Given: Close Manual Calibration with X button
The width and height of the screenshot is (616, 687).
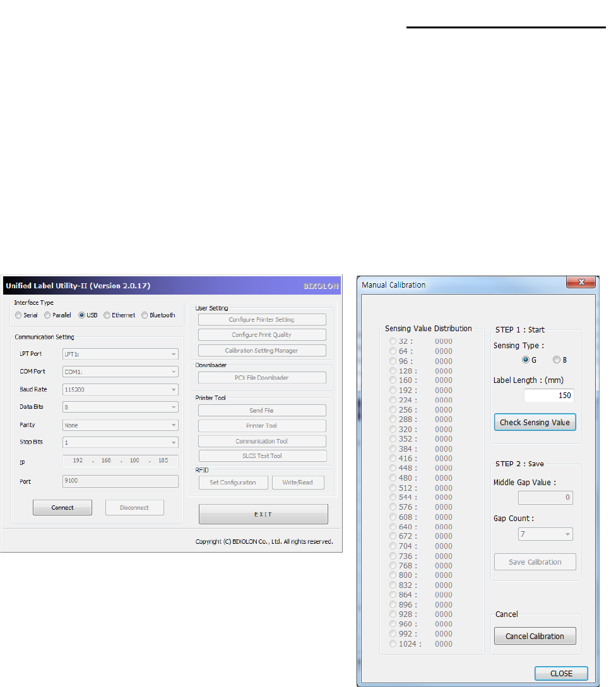Looking at the screenshot, I should point(581,282).
